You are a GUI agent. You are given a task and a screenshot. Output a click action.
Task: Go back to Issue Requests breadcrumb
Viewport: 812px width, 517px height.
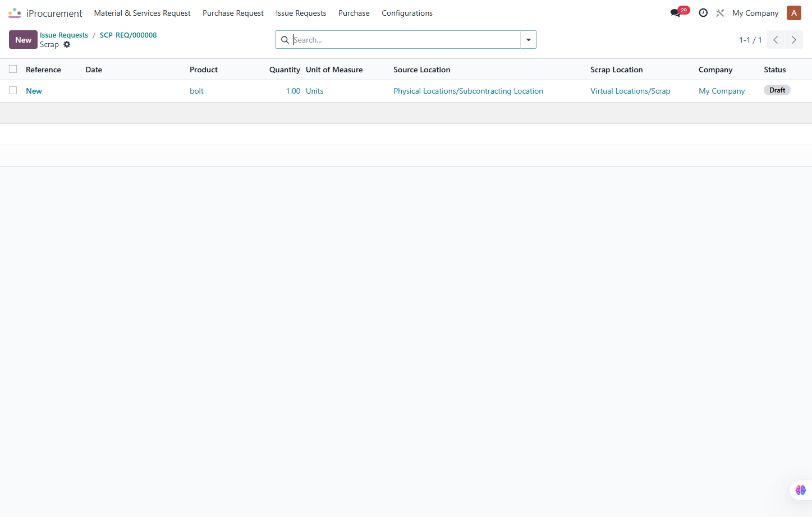(64, 35)
